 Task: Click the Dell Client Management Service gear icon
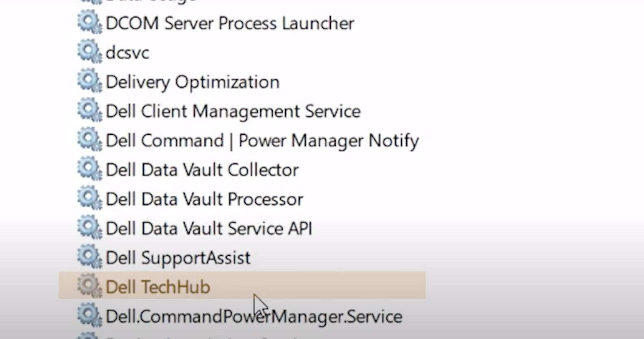point(89,111)
